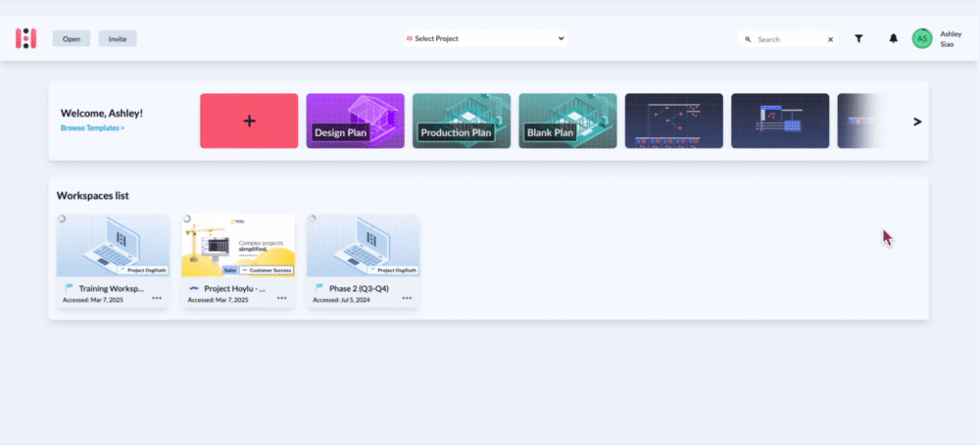Open the three-dot menu of Project Hoylu card
980x445 pixels.
pos(282,298)
